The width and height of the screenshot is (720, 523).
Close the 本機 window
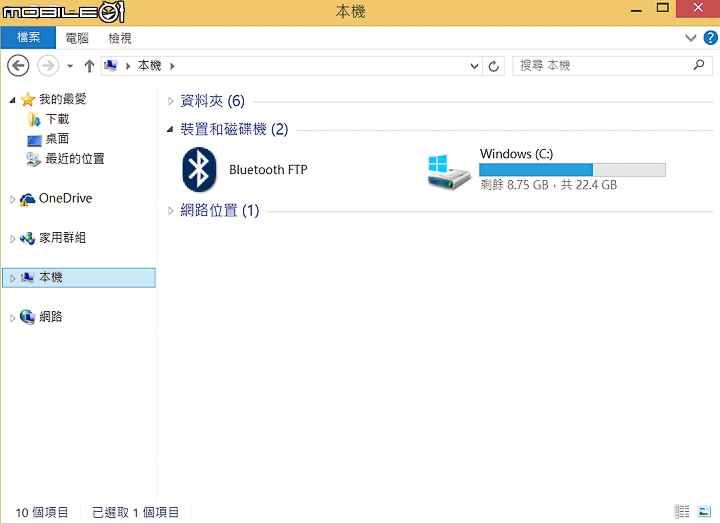pyautogui.click(x=698, y=8)
